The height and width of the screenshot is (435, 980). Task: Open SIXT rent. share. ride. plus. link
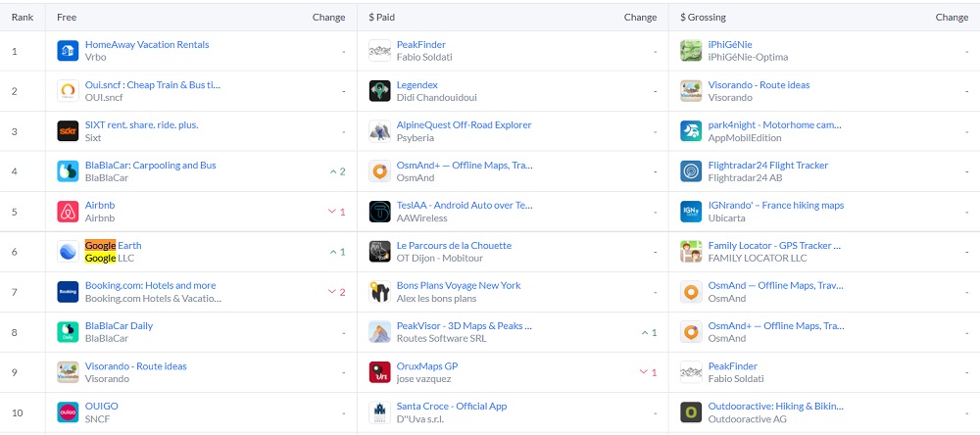(141, 124)
